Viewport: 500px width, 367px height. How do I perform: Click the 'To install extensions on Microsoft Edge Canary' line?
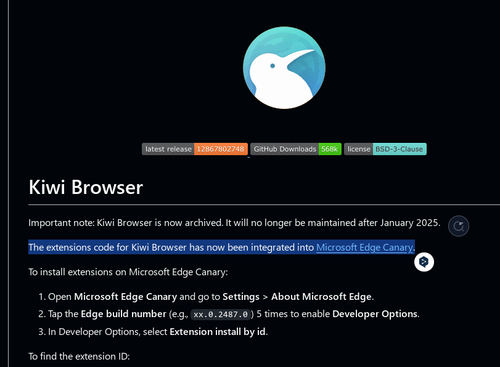(128, 272)
